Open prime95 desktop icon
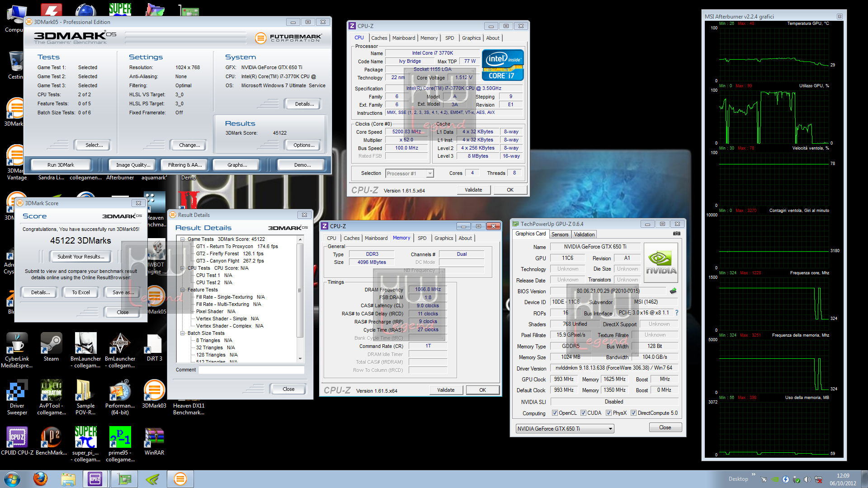The height and width of the screenshot is (488, 868). click(120, 444)
